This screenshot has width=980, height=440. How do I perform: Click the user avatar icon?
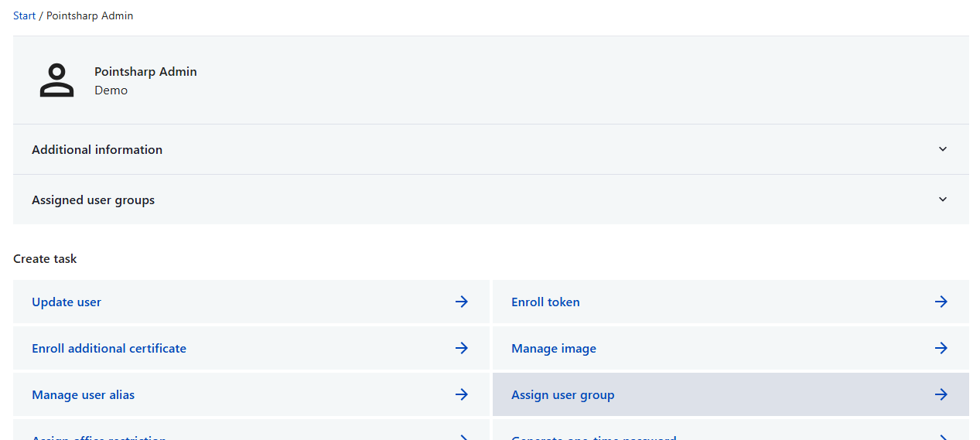pos(56,80)
